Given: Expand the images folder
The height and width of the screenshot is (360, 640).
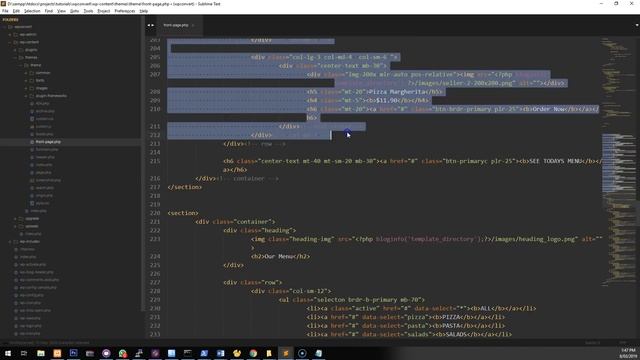Looking at the screenshot, I should tap(26, 88).
